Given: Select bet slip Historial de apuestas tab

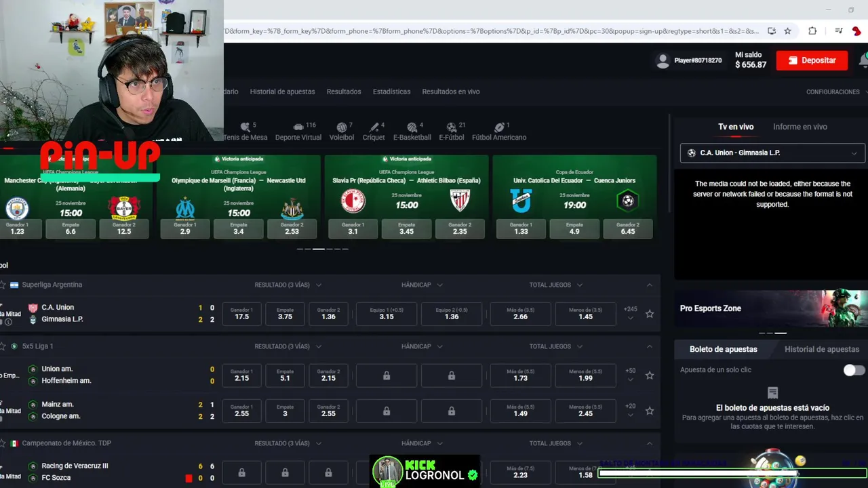Looking at the screenshot, I should tap(822, 350).
